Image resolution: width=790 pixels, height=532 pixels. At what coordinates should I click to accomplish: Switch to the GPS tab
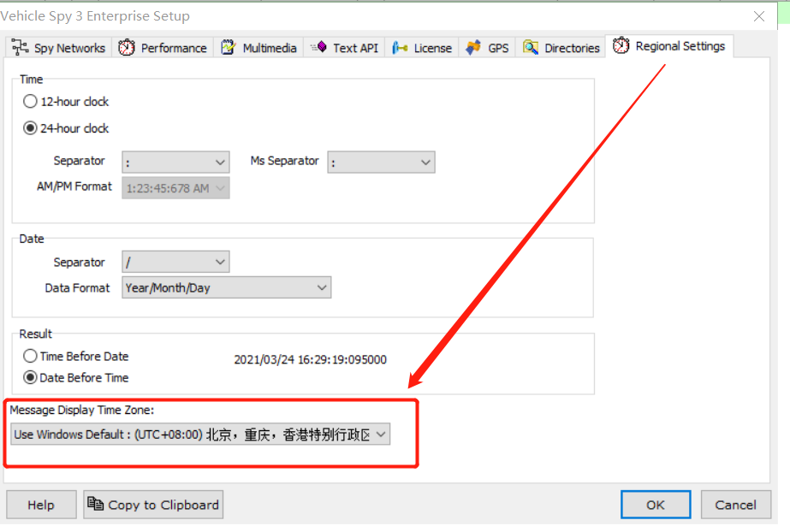487,48
